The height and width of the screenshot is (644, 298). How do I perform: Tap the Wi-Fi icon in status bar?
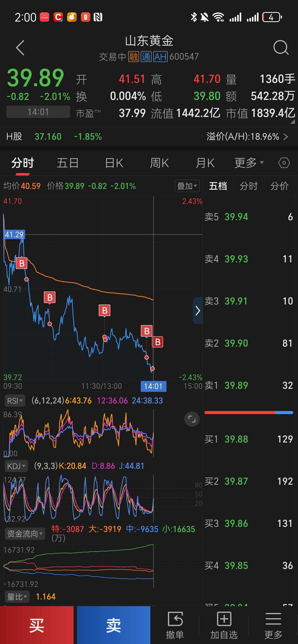coord(218,17)
